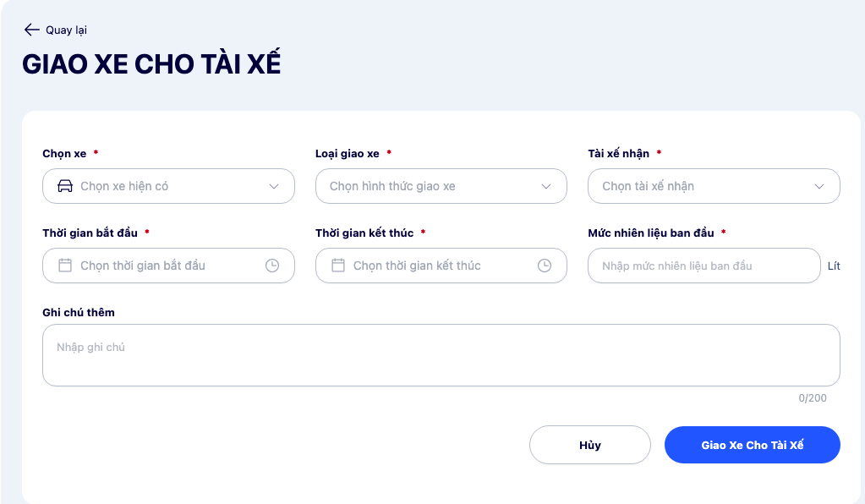This screenshot has width=865, height=504.
Task: Click the clock icon in Thời gian bắt đầu
Action: click(272, 266)
